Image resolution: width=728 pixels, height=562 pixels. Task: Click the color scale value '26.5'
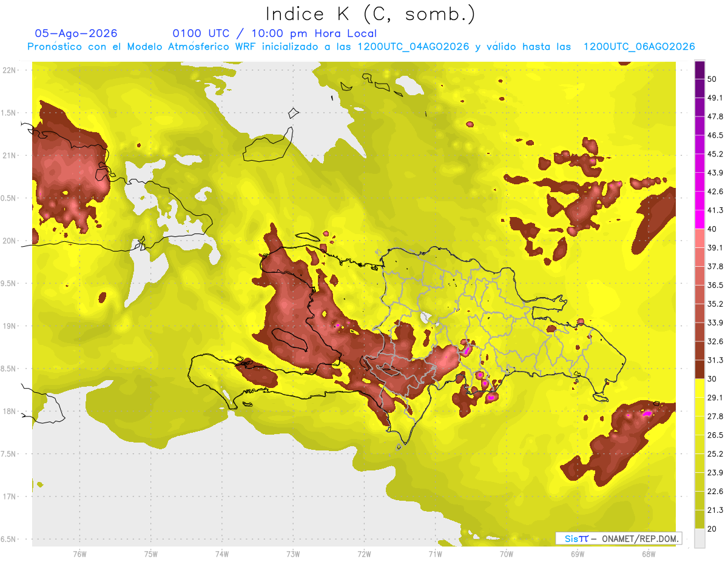(x=715, y=435)
